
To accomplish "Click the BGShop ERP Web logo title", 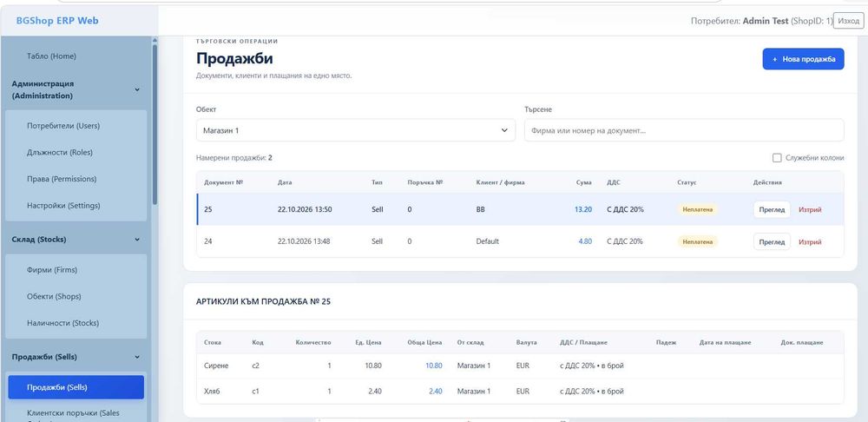I will pyautogui.click(x=57, y=21).
